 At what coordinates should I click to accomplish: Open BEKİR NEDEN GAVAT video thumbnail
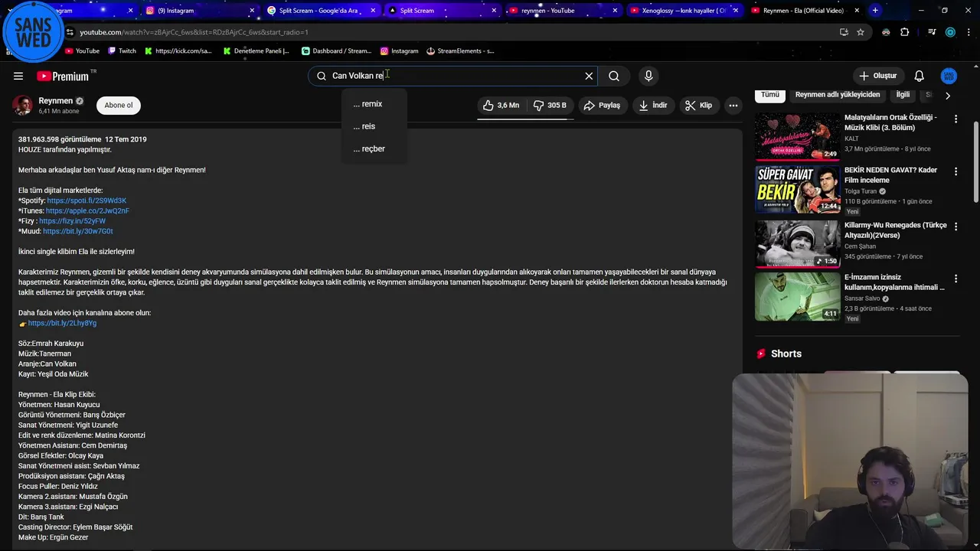pyautogui.click(x=797, y=190)
